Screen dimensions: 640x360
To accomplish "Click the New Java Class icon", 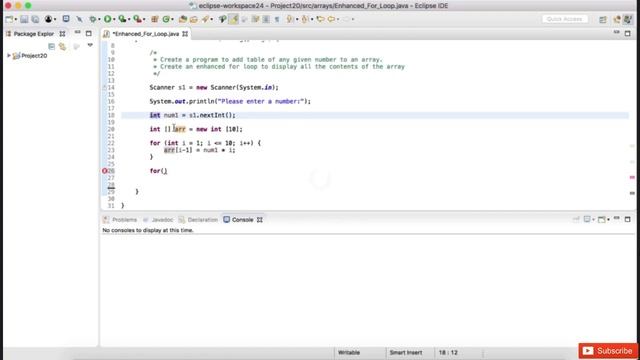I will coord(166,19).
